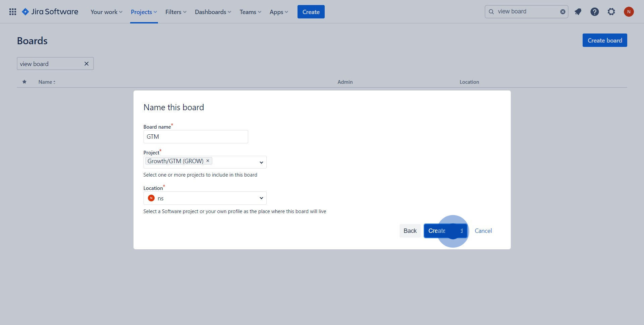Open the help menu

(x=594, y=11)
